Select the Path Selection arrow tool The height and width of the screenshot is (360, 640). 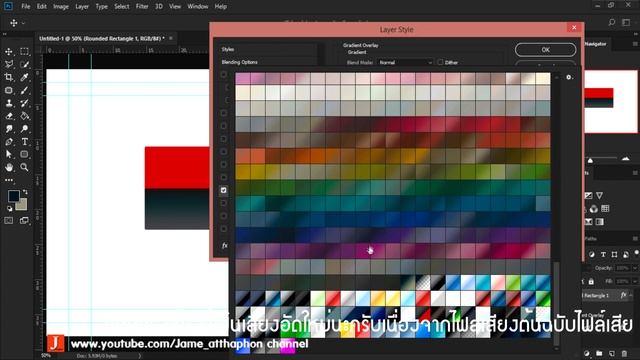9,154
